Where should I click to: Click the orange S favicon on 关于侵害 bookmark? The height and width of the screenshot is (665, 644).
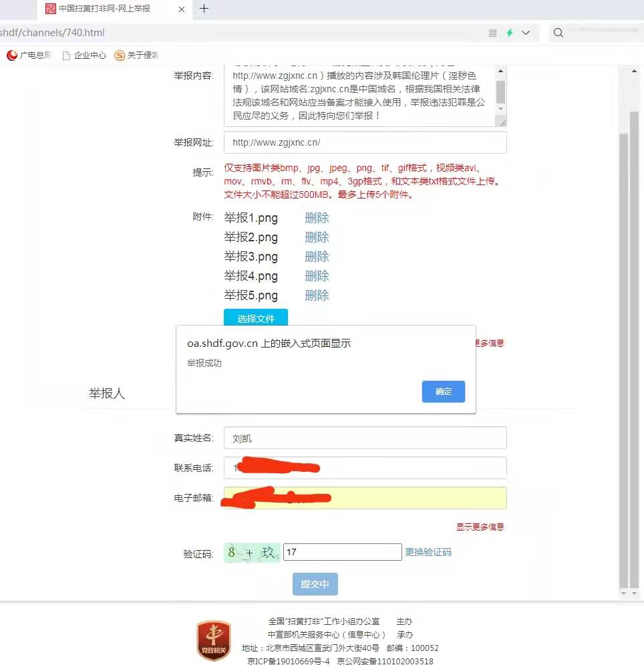[x=120, y=55]
